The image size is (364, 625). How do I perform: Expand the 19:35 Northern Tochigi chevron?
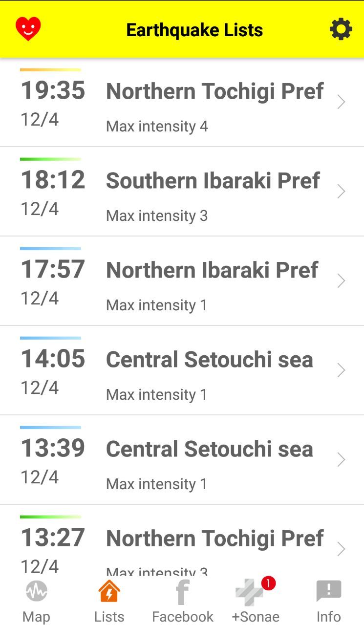click(x=341, y=102)
